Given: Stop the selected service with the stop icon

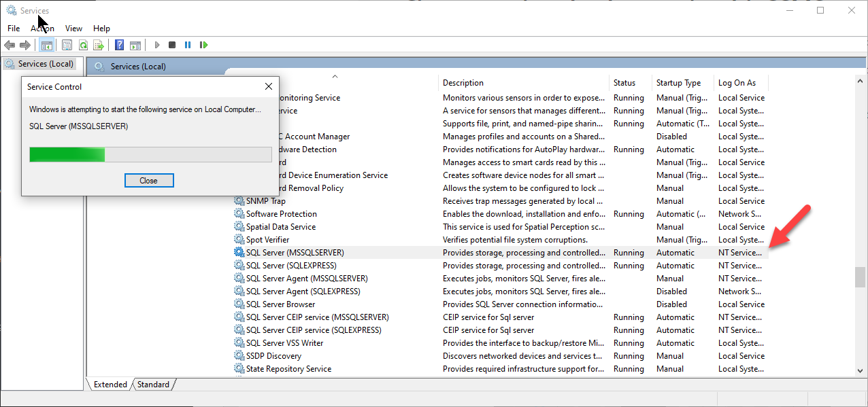Looking at the screenshot, I should point(173,45).
